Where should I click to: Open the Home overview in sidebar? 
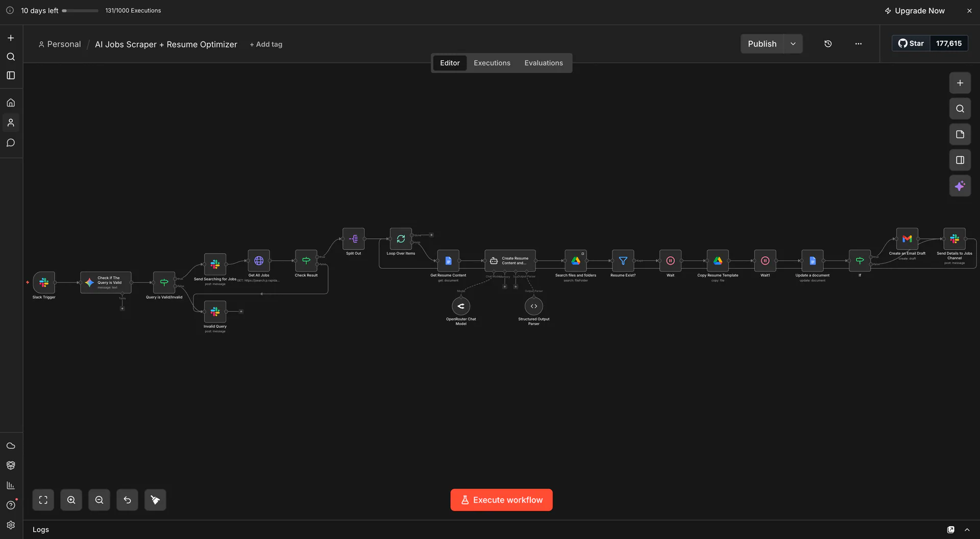click(11, 103)
